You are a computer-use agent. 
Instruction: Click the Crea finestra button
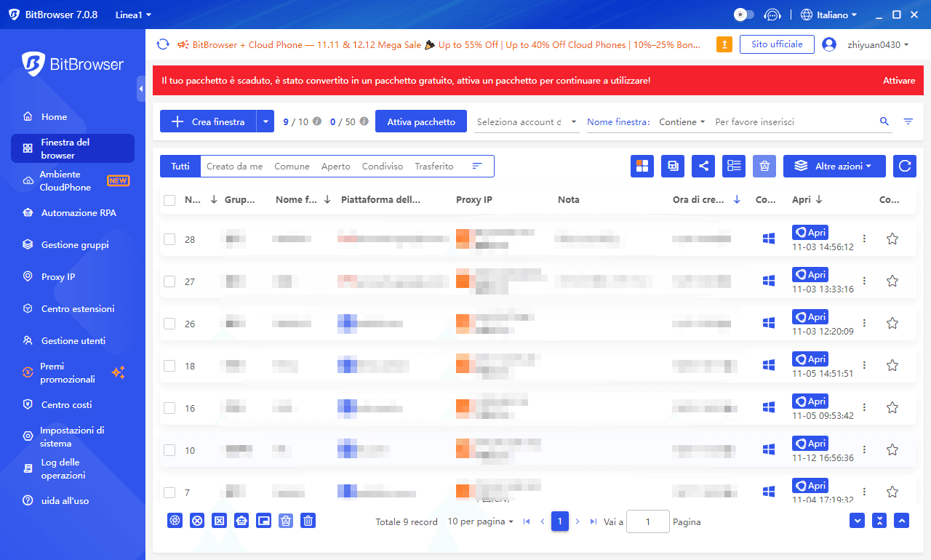click(209, 121)
